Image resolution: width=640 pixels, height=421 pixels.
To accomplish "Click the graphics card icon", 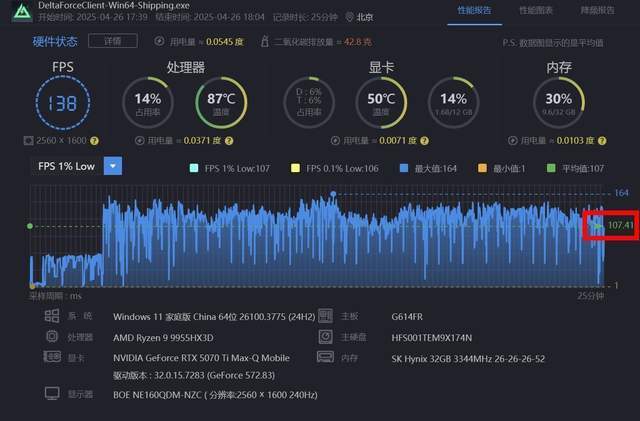I will point(50,356).
